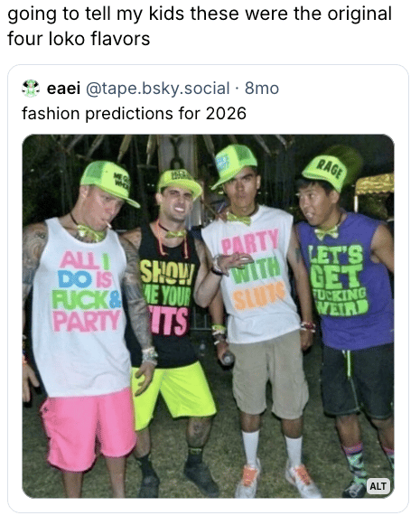Click the 8mo timestamp

(x=262, y=89)
